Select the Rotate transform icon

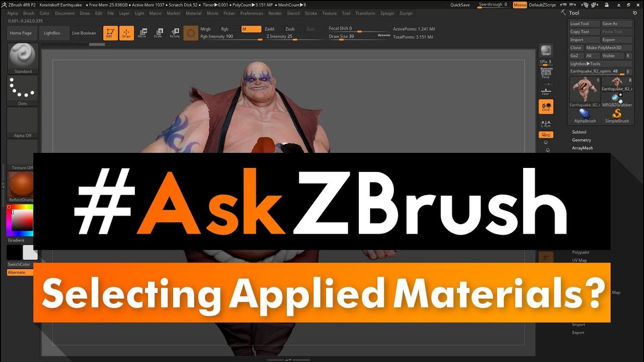175,33
